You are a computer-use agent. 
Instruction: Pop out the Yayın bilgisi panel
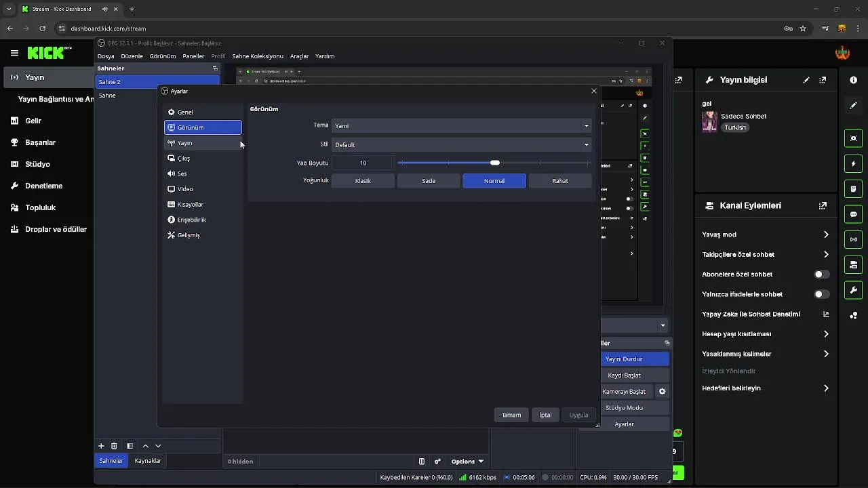point(823,80)
